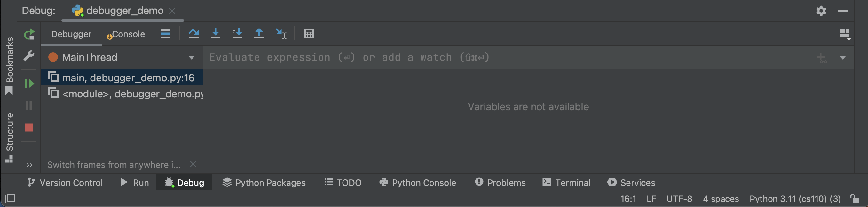Open run configuration settings via wrench icon
Screen dimensions: 868x207
(29, 56)
